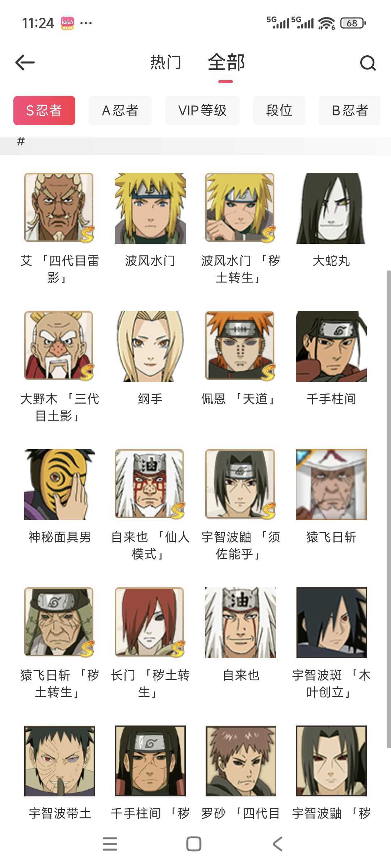This screenshot has height=868, width=391.
Task: Enable the 段位 filter chip
Action: tap(279, 110)
